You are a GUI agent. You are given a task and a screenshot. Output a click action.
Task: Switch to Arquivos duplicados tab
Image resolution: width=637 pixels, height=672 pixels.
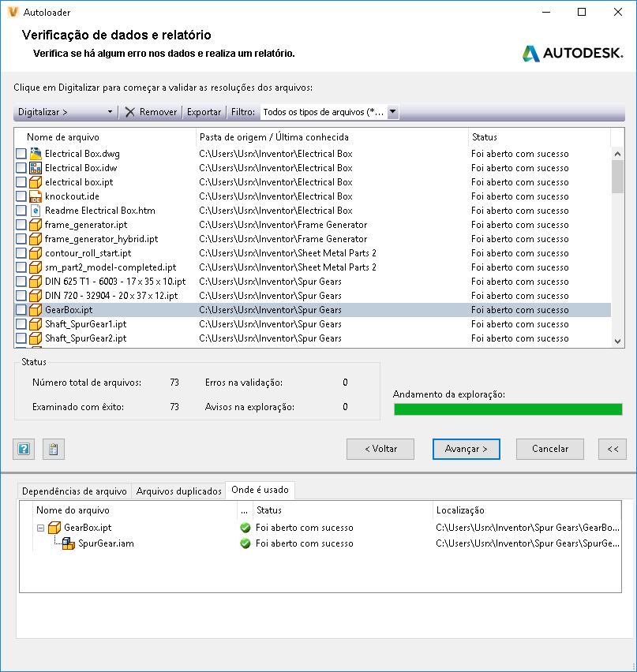pyautogui.click(x=178, y=491)
